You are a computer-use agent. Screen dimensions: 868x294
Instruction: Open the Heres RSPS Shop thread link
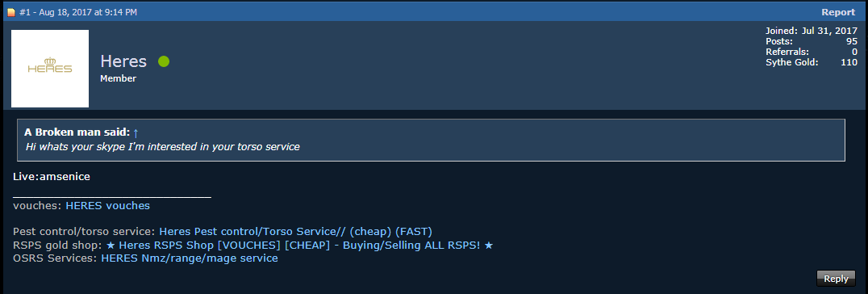click(x=299, y=246)
